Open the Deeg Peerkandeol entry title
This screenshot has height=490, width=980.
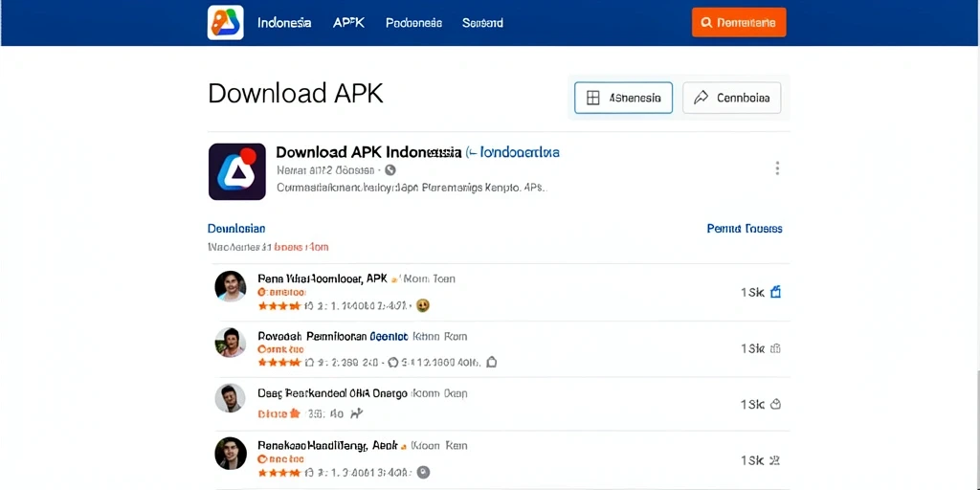pos(332,393)
